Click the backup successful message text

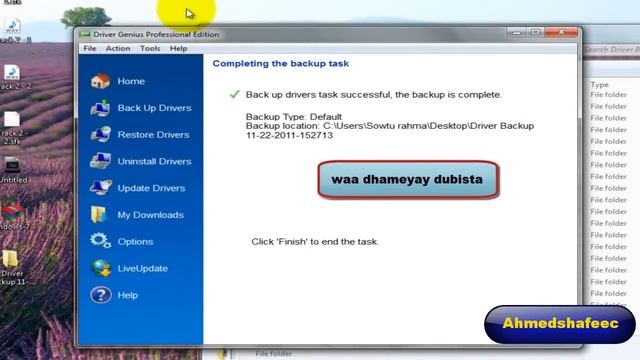click(374, 95)
